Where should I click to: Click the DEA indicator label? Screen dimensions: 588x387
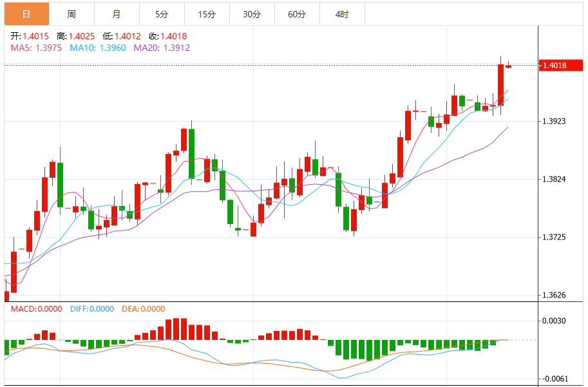pos(143,309)
